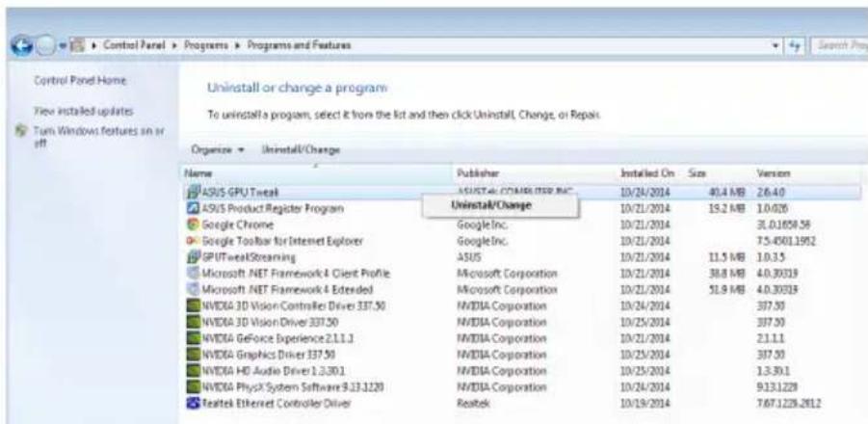
Task: Click the 40.4 MB size cell
Action: (x=728, y=192)
